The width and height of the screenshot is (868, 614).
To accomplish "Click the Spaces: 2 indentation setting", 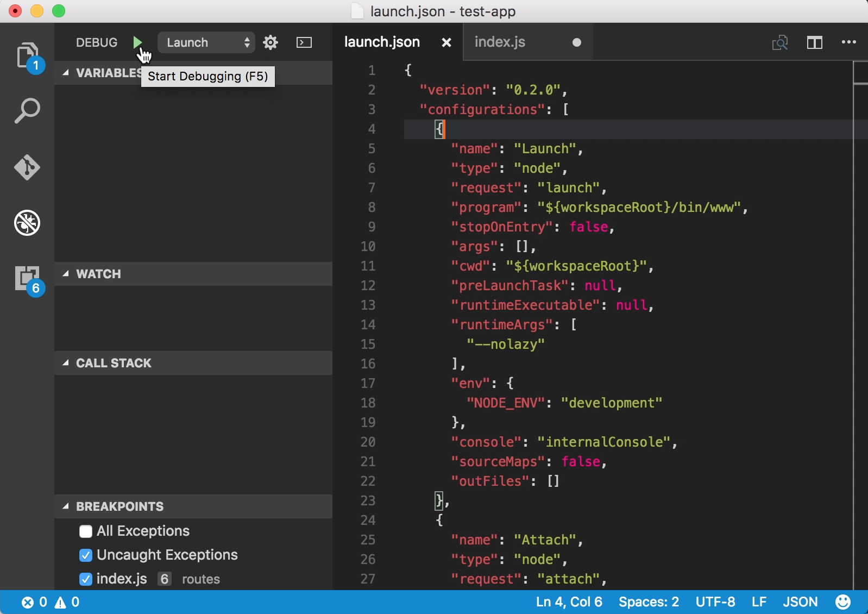I will pyautogui.click(x=649, y=602).
